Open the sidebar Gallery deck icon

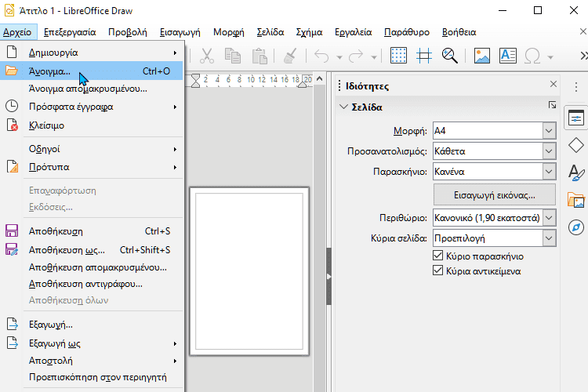pyautogui.click(x=576, y=200)
